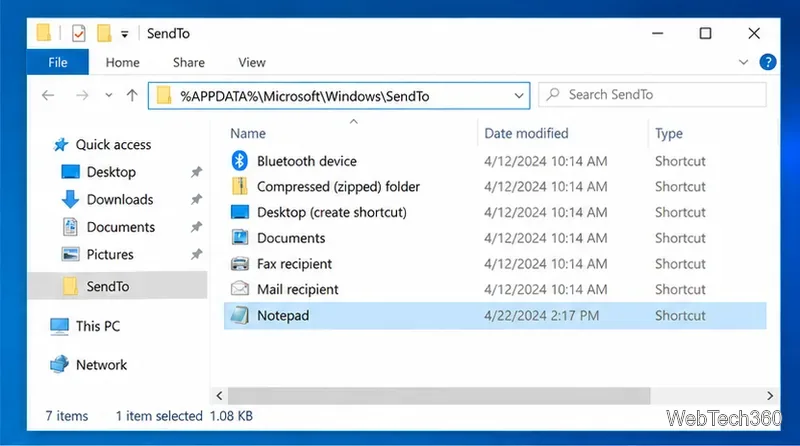Click the Downloads arrow icon in sidebar
800x446 pixels.
[x=70, y=199]
